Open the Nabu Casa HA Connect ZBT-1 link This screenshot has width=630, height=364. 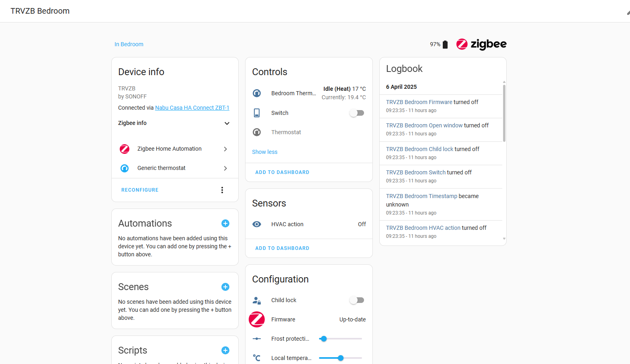click(192, 108)
